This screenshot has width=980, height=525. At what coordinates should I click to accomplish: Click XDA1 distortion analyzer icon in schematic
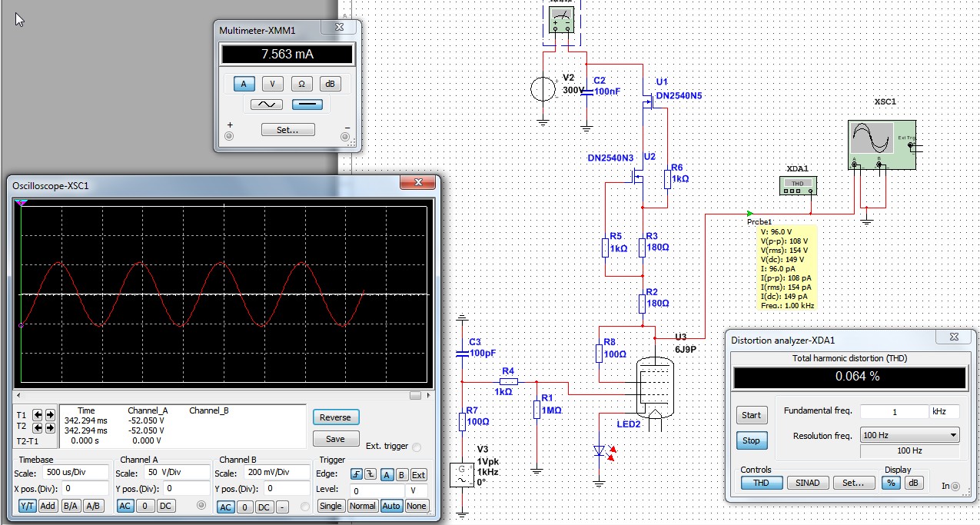(798, 184)
